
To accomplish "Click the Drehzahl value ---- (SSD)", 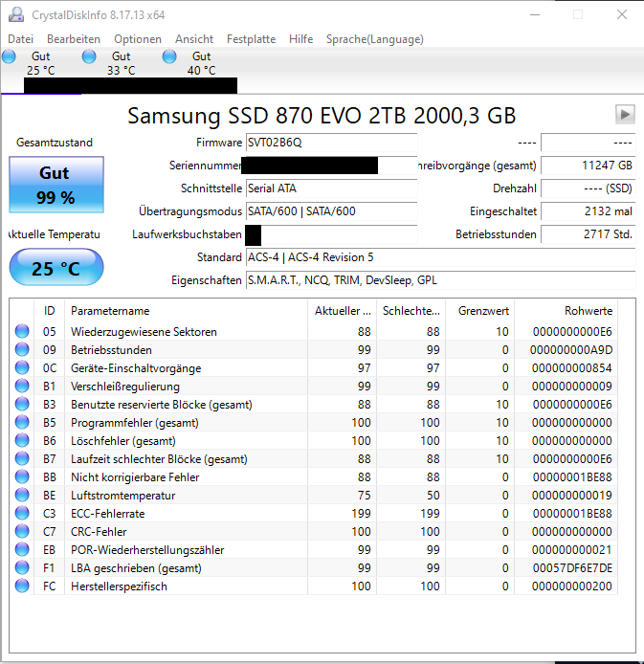I will (588, 188).
